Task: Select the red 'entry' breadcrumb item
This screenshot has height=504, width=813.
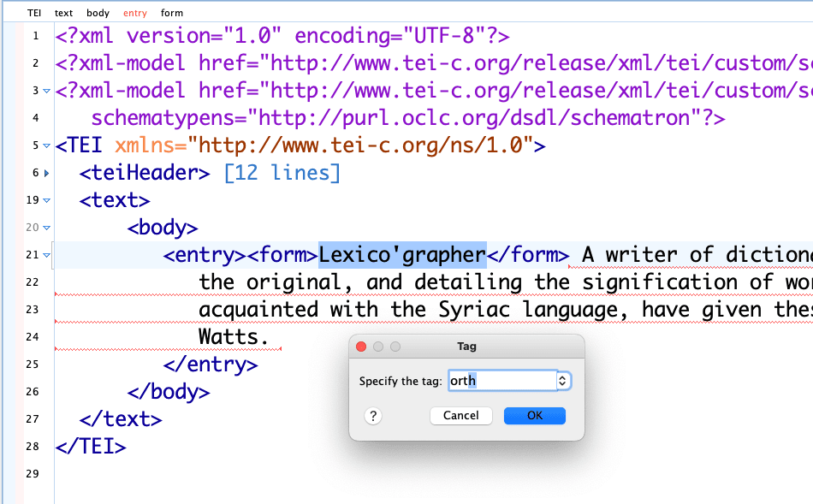Action: pyautogui.click(x=135, y=13)
